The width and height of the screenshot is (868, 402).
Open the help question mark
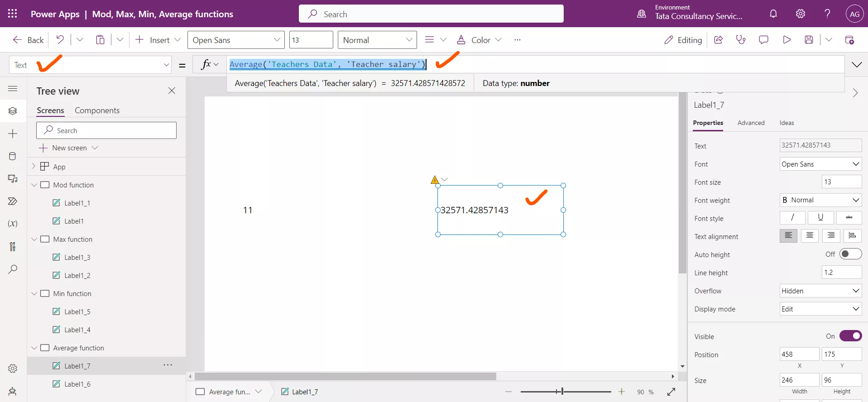827,14
